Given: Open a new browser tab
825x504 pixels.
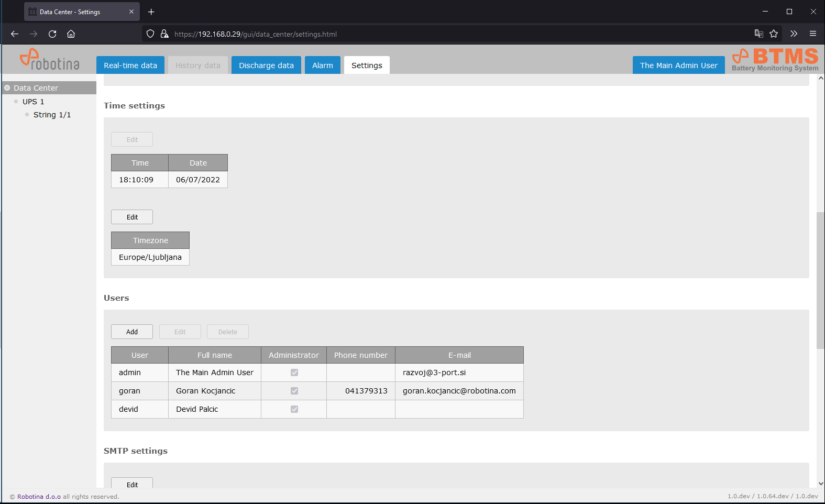Looking at the screenshot, I should click(x=151, y=12).
